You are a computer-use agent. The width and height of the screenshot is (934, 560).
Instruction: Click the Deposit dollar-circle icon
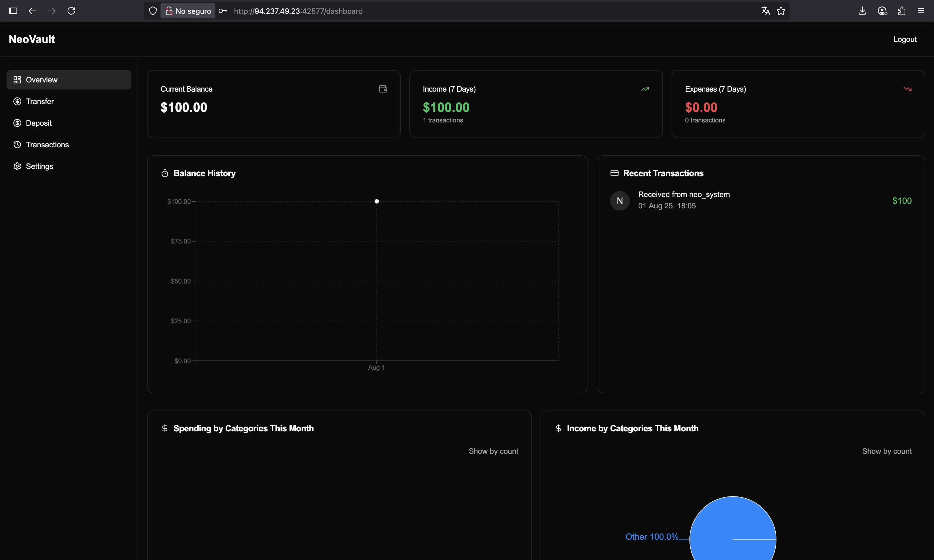[17, 123]
